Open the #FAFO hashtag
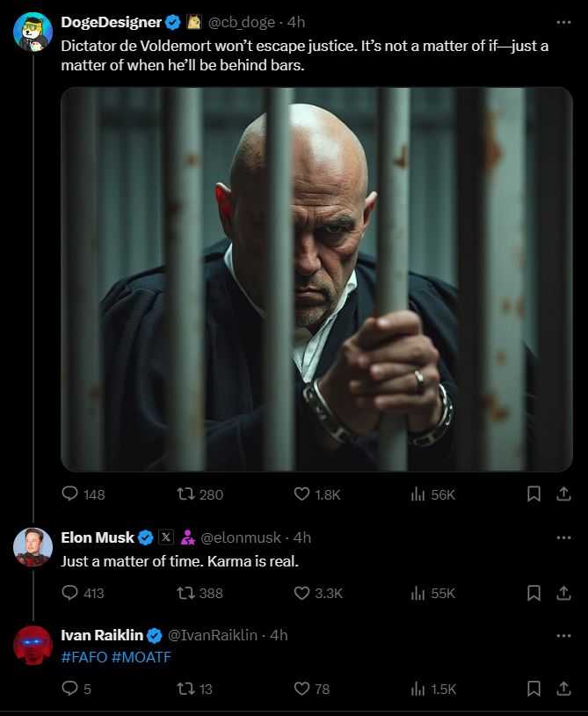 pyautogui.click(x=84, y=657)
